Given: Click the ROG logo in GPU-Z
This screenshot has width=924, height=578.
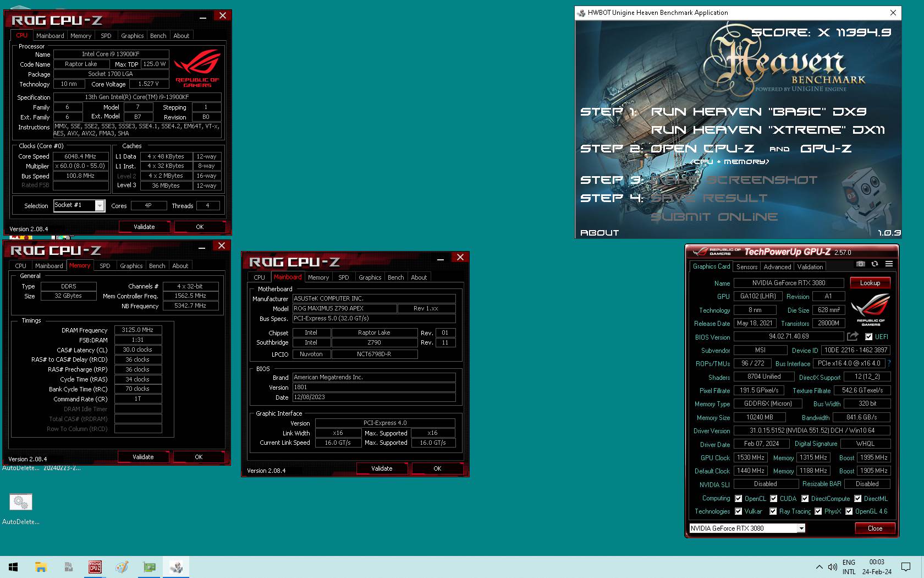Looking at the screenshot, I should click(871, 310).
